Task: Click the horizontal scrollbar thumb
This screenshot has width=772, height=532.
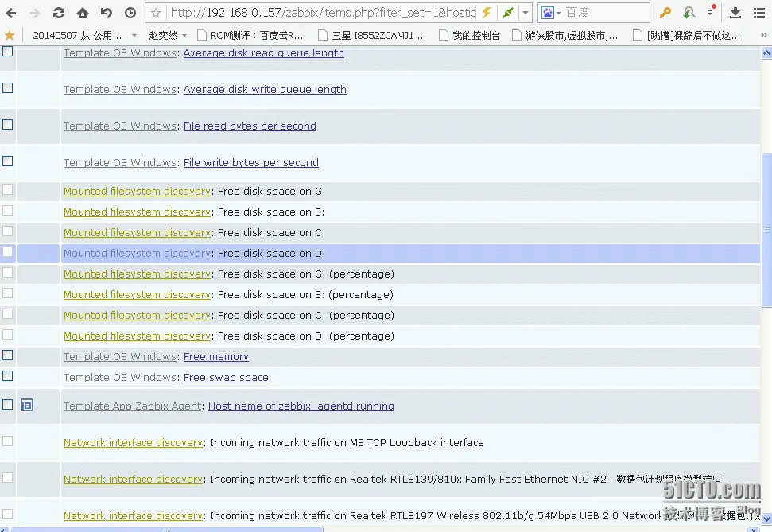Action: (167, 530)
